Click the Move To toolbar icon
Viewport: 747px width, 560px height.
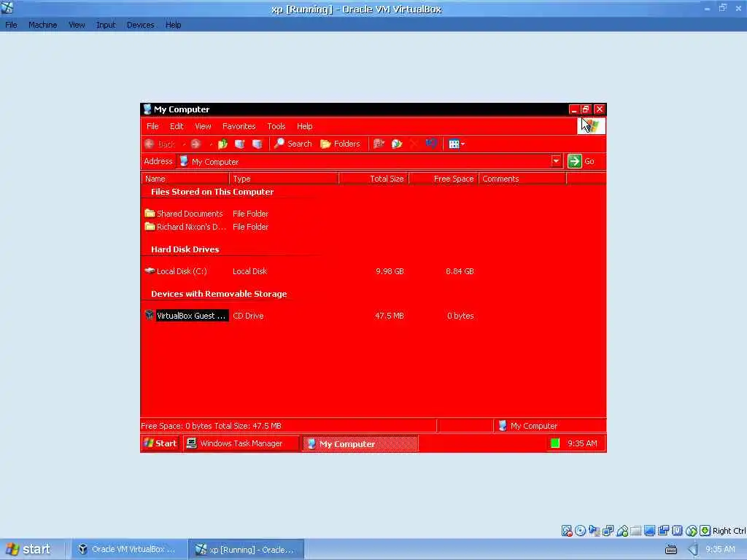point(379,144)
